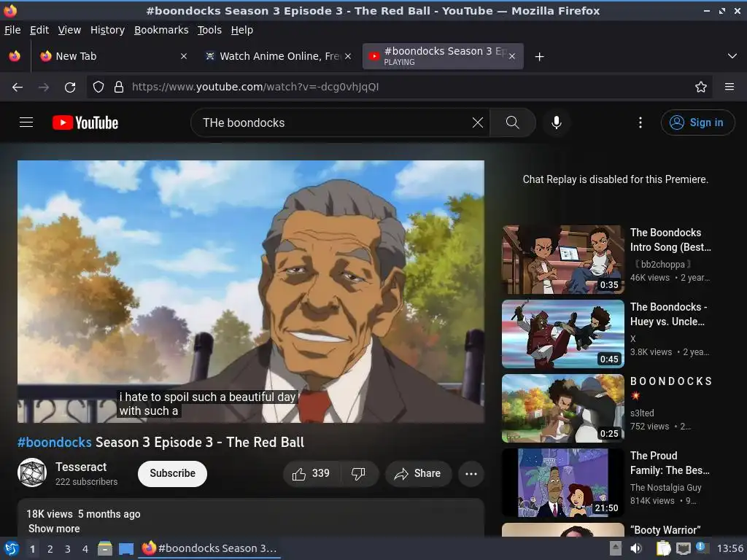Viewport: 747px width, 560px height.
Task: Open The Proud Family 21:50 thumbnail
Action: [562, 483]
